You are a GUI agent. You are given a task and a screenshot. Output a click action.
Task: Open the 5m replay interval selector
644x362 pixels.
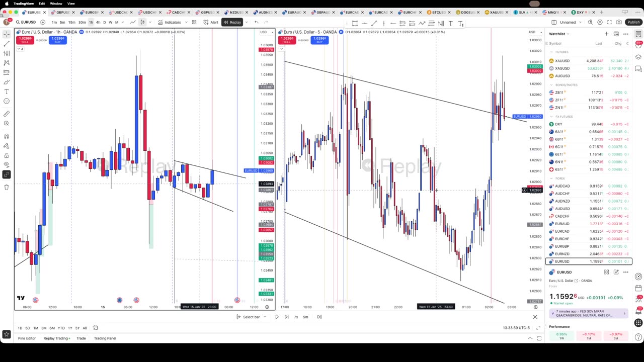pyautogui.click(x=305, y=317)
